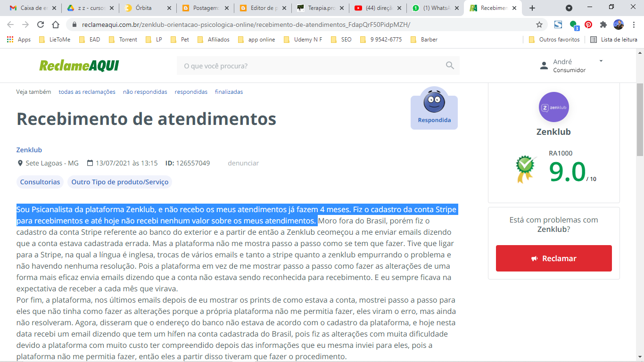644x362 pixels.
Task: Open the 9 9542-6775 bookmark folder
Action: tap(381, 40)
